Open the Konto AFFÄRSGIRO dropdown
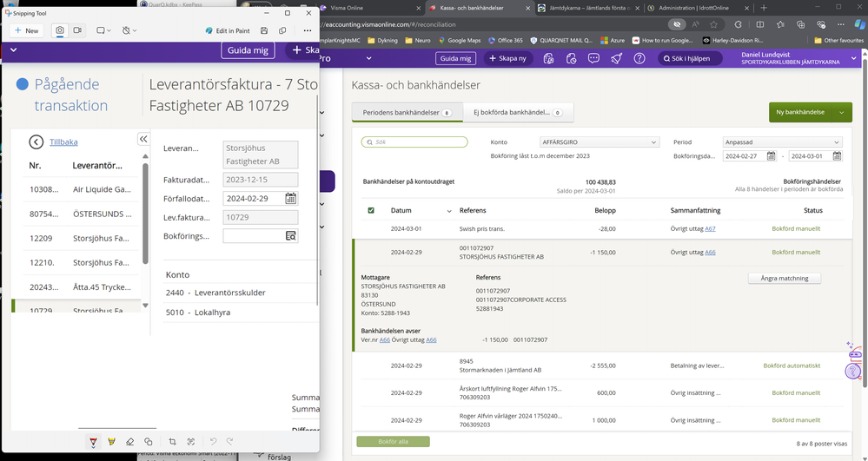Viewport: 868px width, 461px height. [x=600, y=142]
